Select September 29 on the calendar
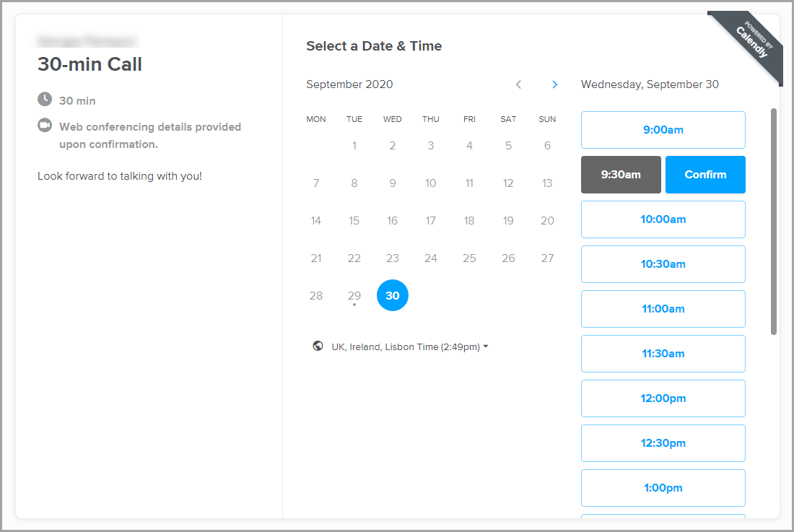This screenshot has width=794, height=532. tap(354, 295)
